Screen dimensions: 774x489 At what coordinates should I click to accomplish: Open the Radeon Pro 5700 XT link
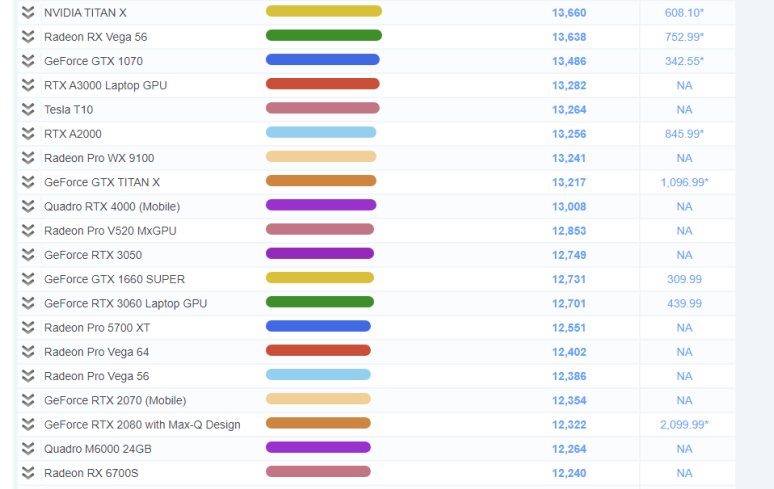click(x=97, y=328)
